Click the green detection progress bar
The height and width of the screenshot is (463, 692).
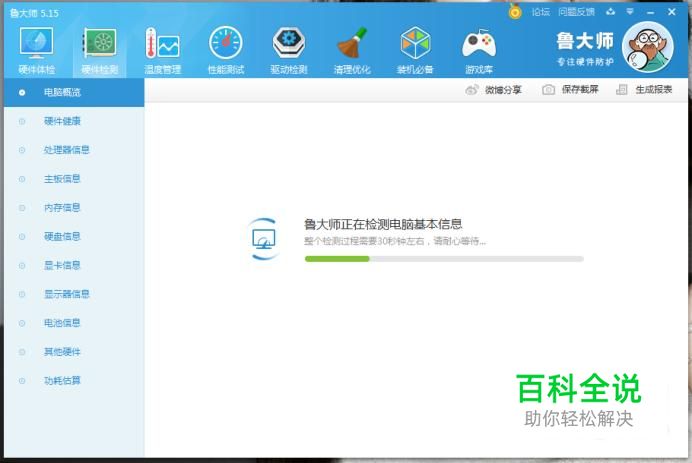coord(444,259)
